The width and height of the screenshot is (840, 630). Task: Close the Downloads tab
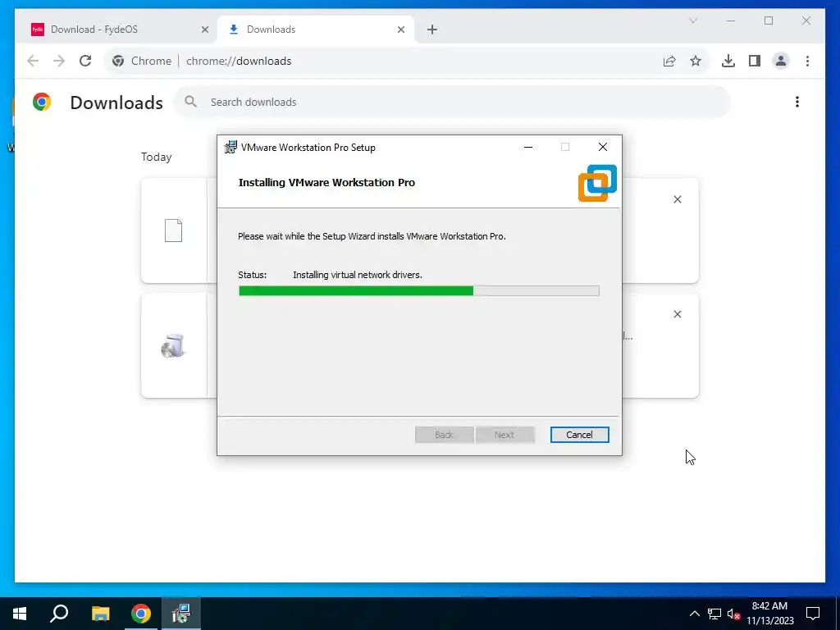click(400, 30)
